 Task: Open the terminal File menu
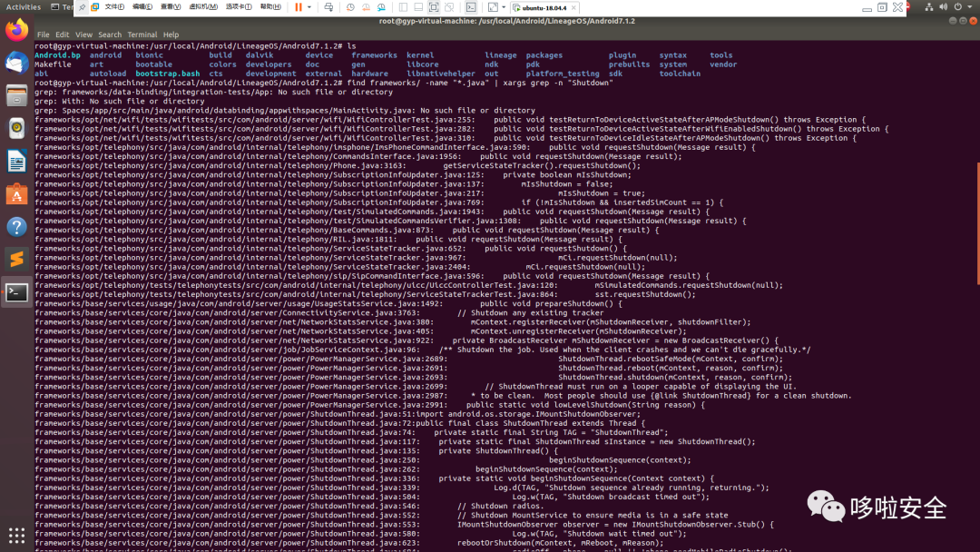(44, 35)
